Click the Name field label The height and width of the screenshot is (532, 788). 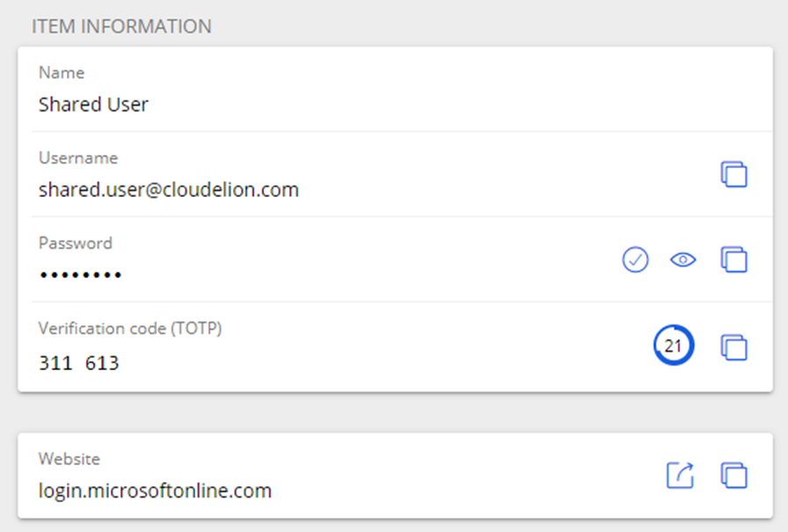click(62, 73)
